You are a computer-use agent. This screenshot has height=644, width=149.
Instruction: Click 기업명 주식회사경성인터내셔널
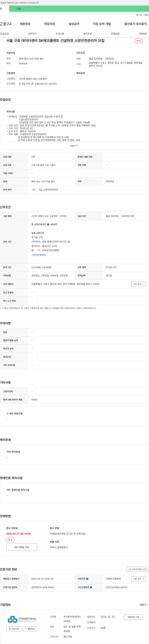click(72, 619)
